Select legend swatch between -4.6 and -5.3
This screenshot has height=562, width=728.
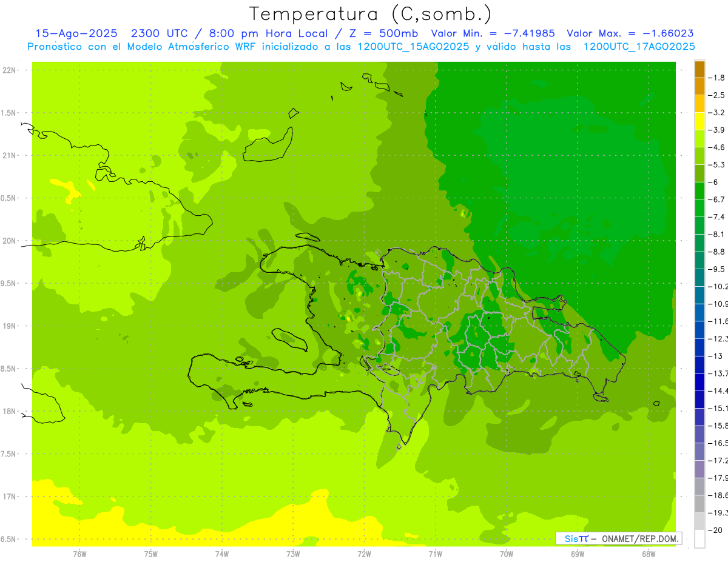[x=699, y=156]
